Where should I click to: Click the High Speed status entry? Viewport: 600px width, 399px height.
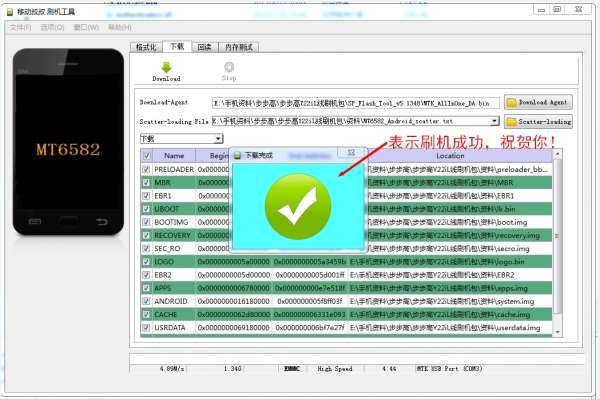coord(335,369)
